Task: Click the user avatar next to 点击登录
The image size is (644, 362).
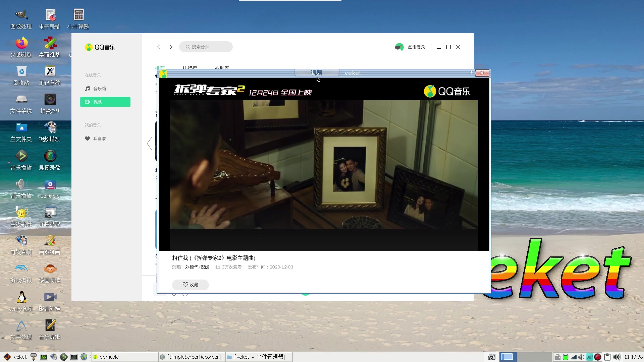Action: click(x=399, y=47)
